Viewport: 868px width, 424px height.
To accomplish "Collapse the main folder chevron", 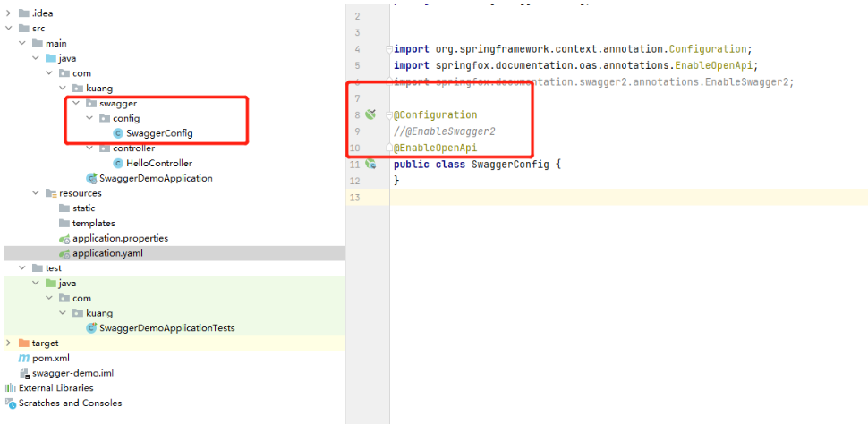I will click(x=22, y=43).
